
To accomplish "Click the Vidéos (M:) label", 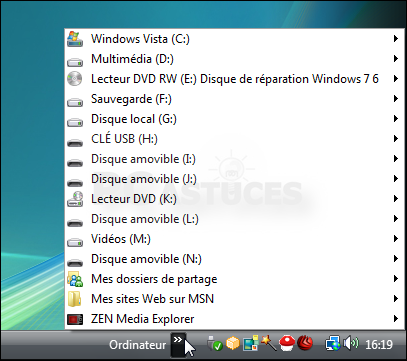I will pyautogui.click(x=121, y=239).
